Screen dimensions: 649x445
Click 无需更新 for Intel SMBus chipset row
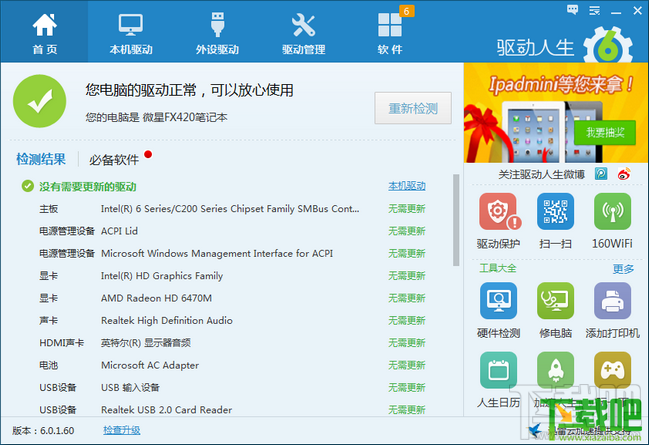[406, 209]
